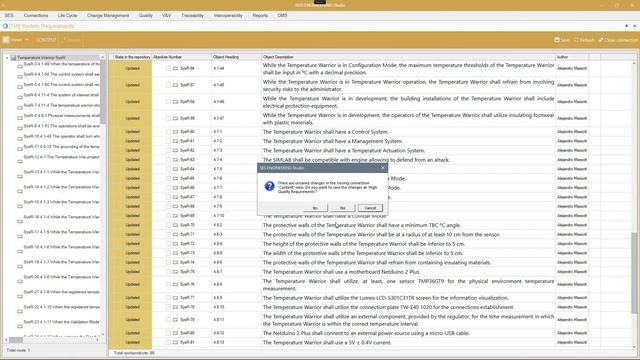The image size is (640, 360).
Task: Click the requirement icon of row SysR-64
Action: (176, 169)
